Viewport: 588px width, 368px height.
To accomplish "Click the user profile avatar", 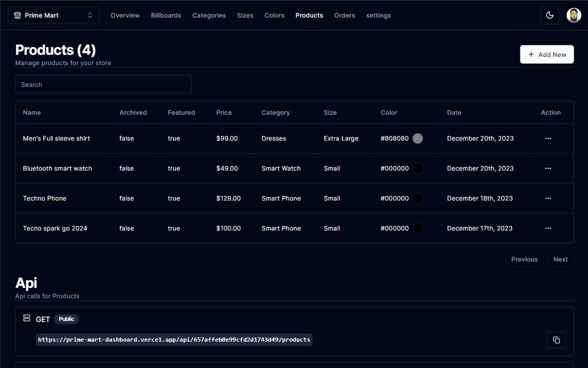I will click(x=574, y=16).
